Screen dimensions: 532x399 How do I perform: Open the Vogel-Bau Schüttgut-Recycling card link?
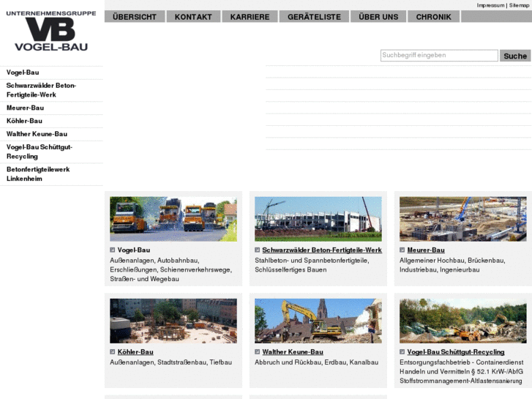456,352
